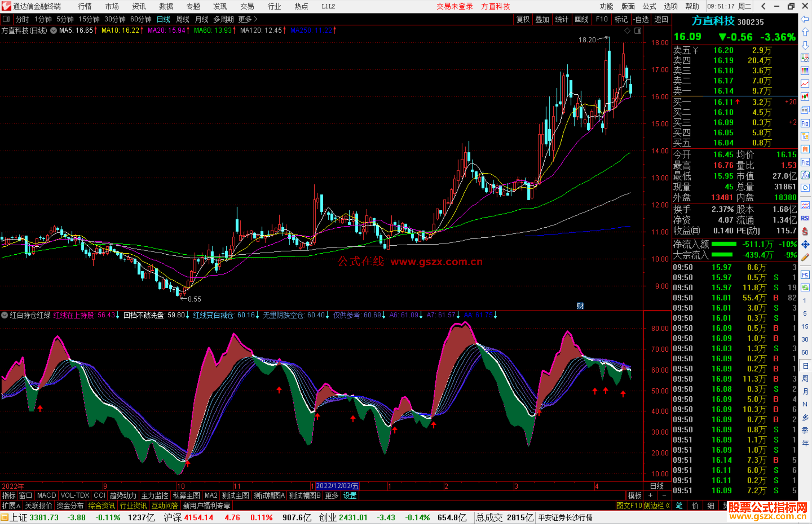Viewport: 812px width, 524px height.
Task: Click the 画线 drawing button
Action: pyautogui.click(x=581, y=19)
